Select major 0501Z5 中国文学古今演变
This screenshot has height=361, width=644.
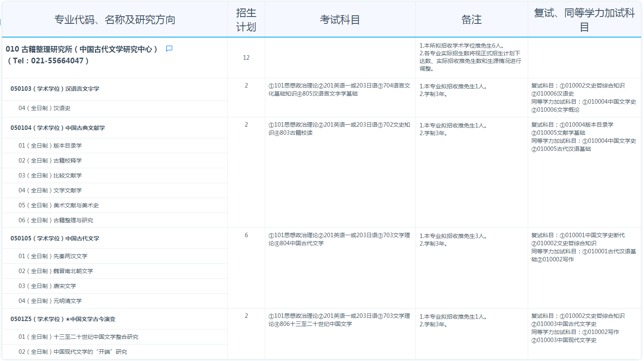pyautogui.click(x=63, y=319)
